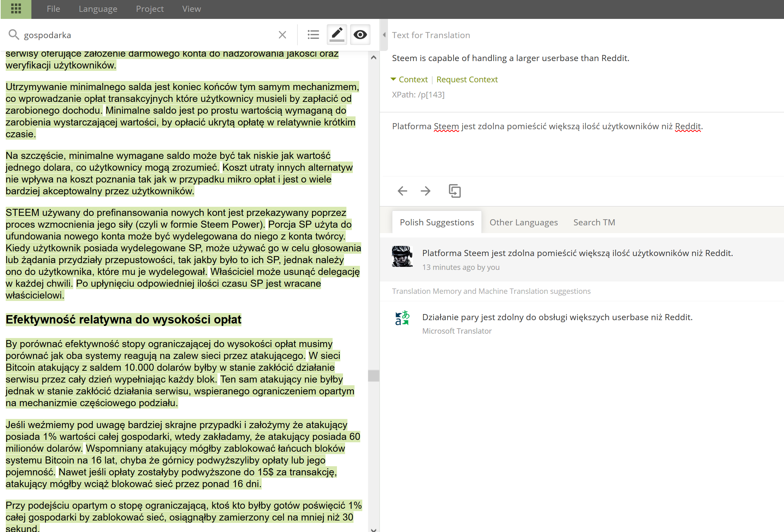Screen dimensions: 784x532
Task: Select the Polish Suggestions tab
Action: pos(437,222)
